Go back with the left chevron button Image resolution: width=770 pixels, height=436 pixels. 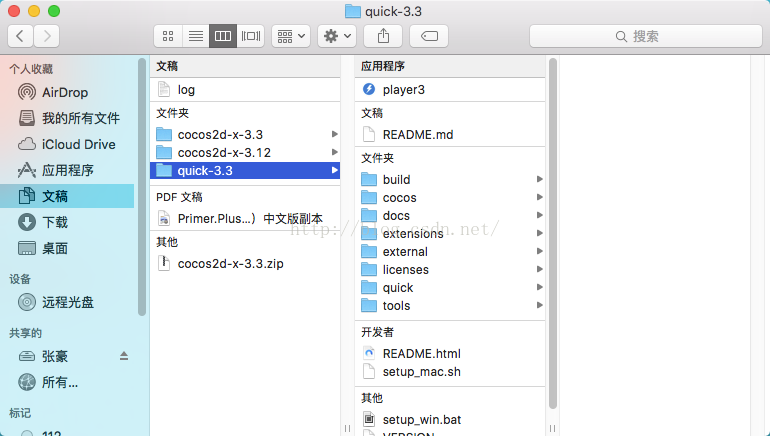20,36
